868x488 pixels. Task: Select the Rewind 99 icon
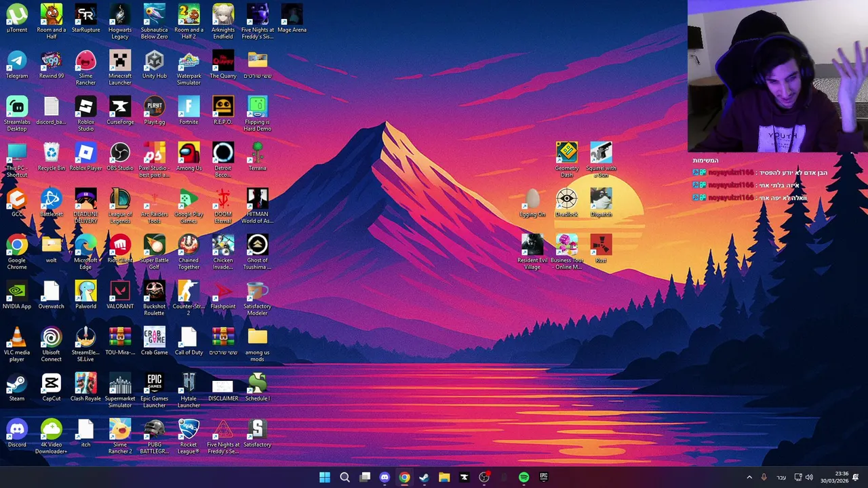52,64
